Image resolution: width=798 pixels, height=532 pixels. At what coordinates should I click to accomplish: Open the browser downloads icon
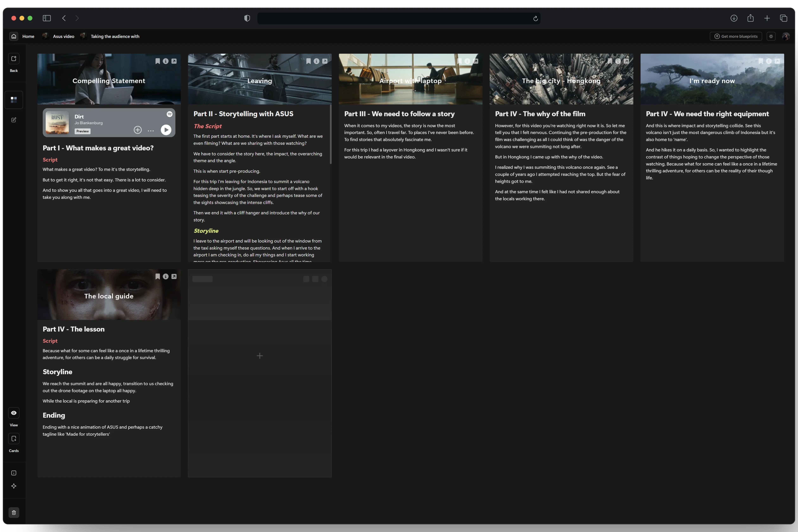(x=734, y=18)
